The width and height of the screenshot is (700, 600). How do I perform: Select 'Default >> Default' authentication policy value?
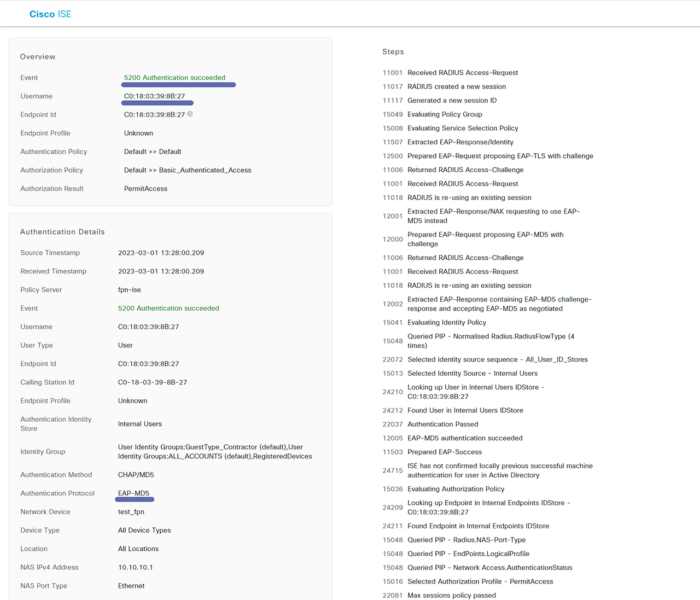pos(153,152)
